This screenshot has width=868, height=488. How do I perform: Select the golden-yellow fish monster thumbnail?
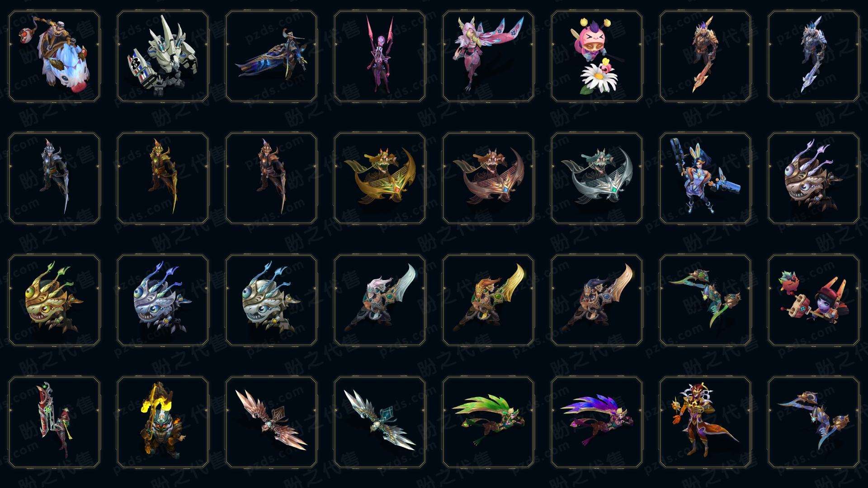(54, 300)
